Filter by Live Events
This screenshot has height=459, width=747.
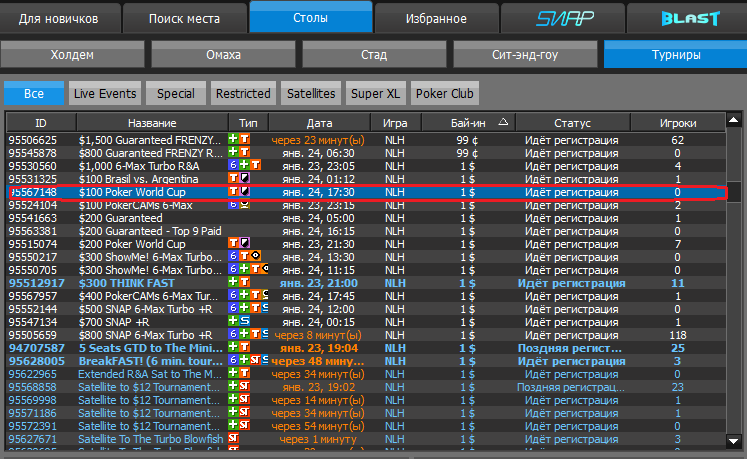(105, 93)
